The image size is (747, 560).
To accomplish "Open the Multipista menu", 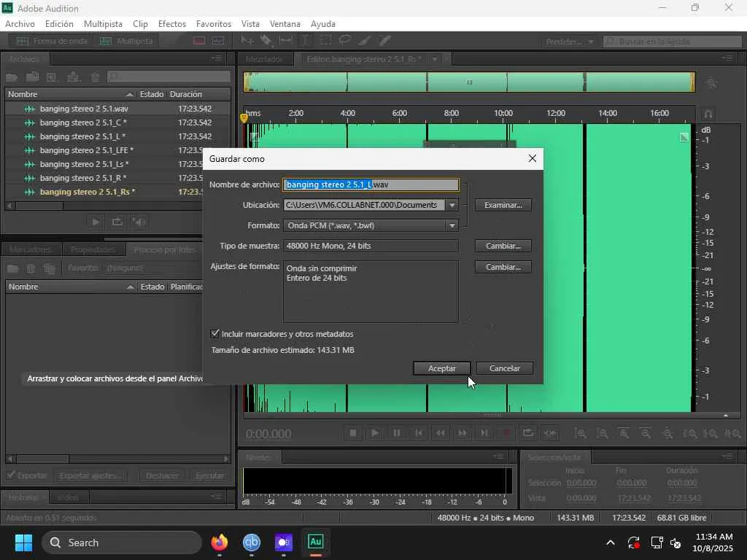I will 103,24.
